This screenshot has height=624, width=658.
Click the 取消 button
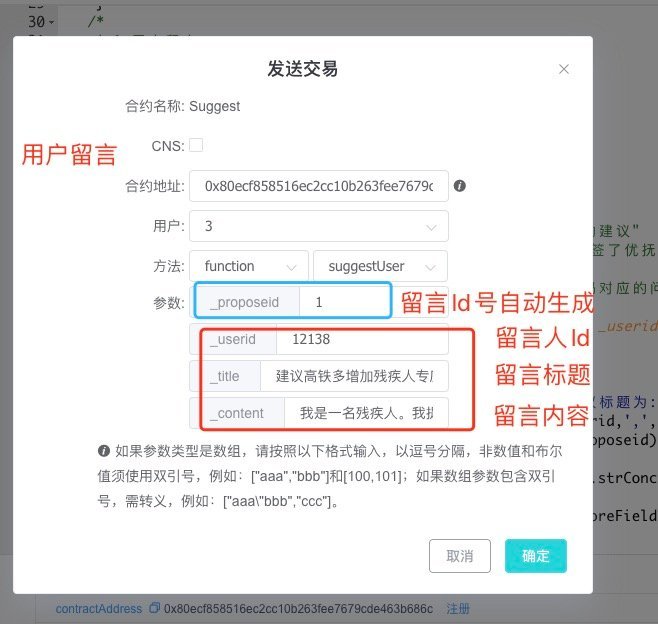pos(460,556)
